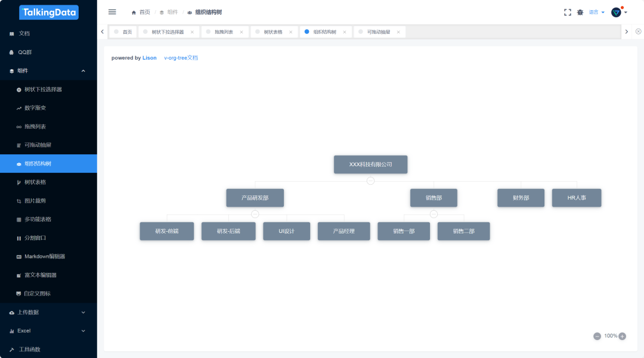Zoom out the org tree with minus button
Viewport: 644px width, 358px height.
597,337
